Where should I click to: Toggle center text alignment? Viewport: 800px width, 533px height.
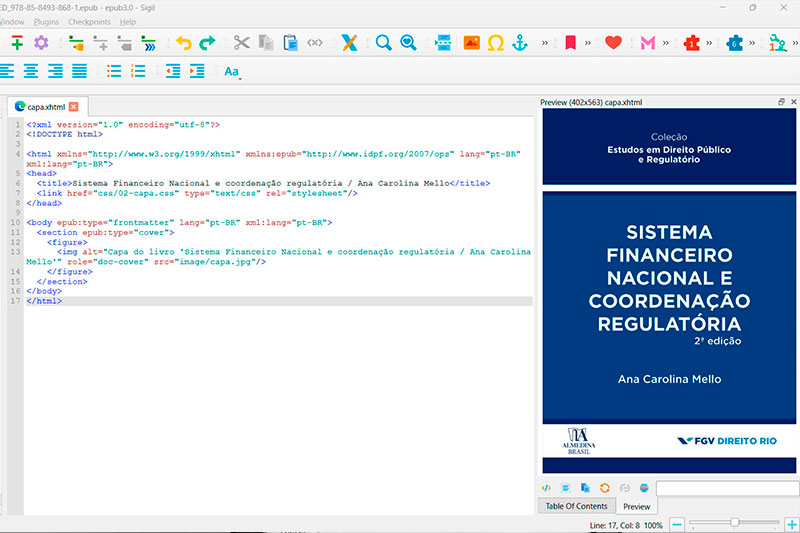[31, 71]
